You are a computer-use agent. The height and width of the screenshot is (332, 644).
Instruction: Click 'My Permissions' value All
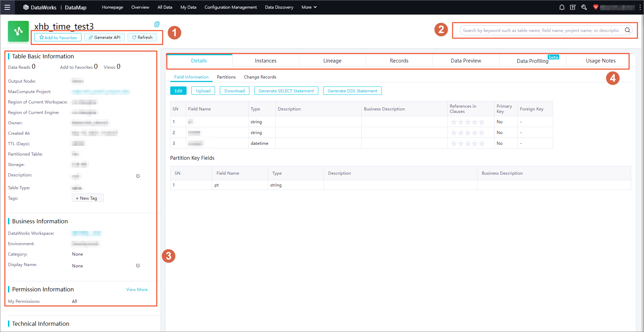click(75, 301)
